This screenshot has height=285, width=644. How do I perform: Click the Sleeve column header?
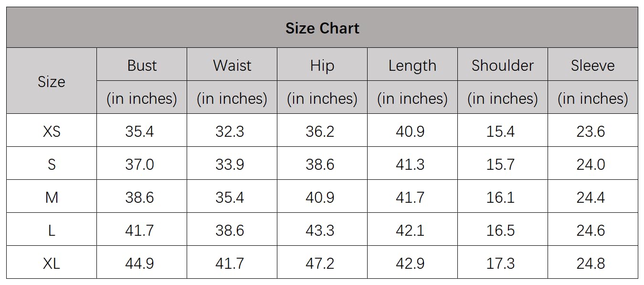592,66
